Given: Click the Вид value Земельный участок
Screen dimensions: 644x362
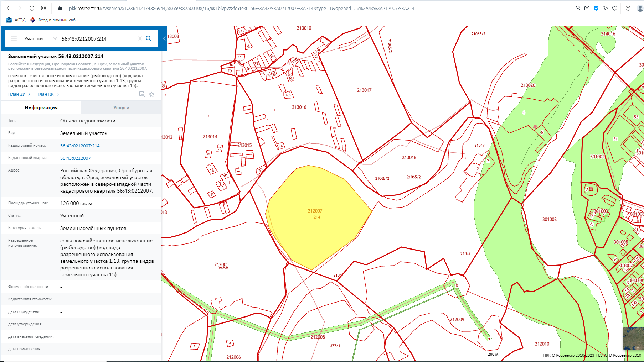Looking at the screenshot, I should click(x=84, y=133).
